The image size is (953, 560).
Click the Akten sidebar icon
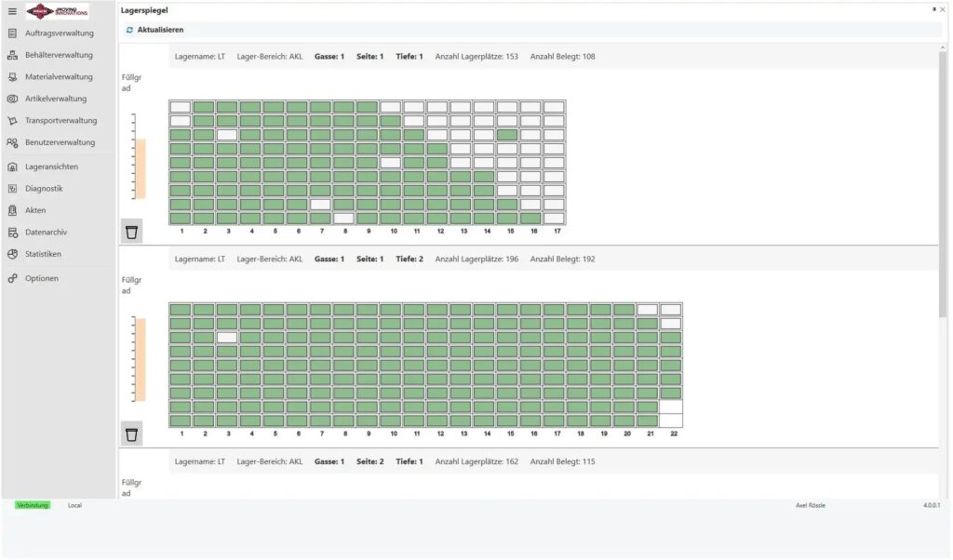pyautogui.click(x=12, y=211)
